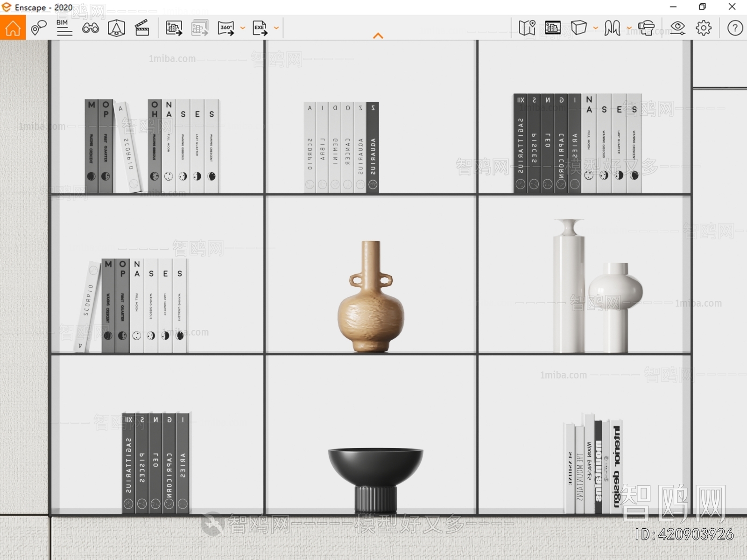
Task: Toggle the Safe Frame perspective icon
Action: pos(116,28)
